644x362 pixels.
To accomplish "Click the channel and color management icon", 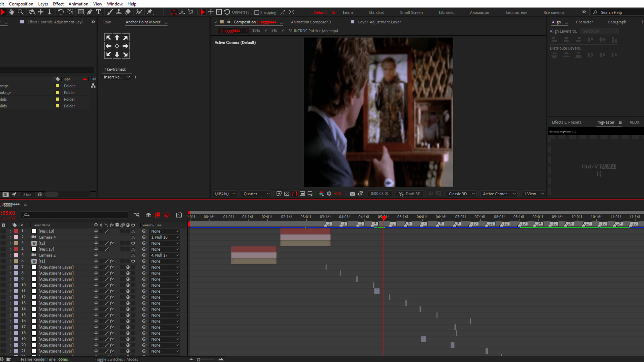I will point(321,194).
